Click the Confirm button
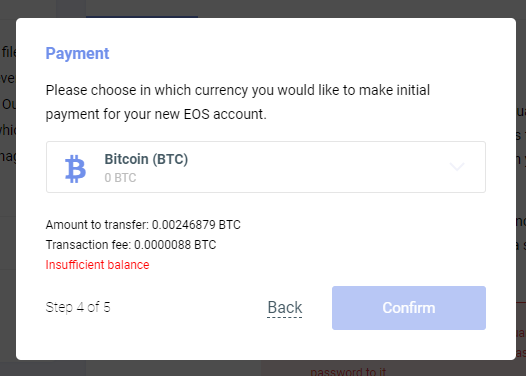This screenshot has width=526, height=376. [409, 308]
